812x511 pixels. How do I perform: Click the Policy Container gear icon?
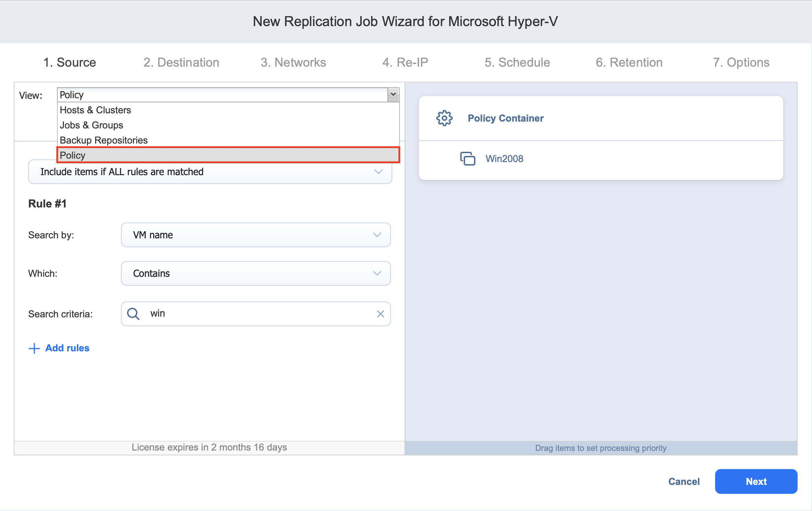point(444,118)
